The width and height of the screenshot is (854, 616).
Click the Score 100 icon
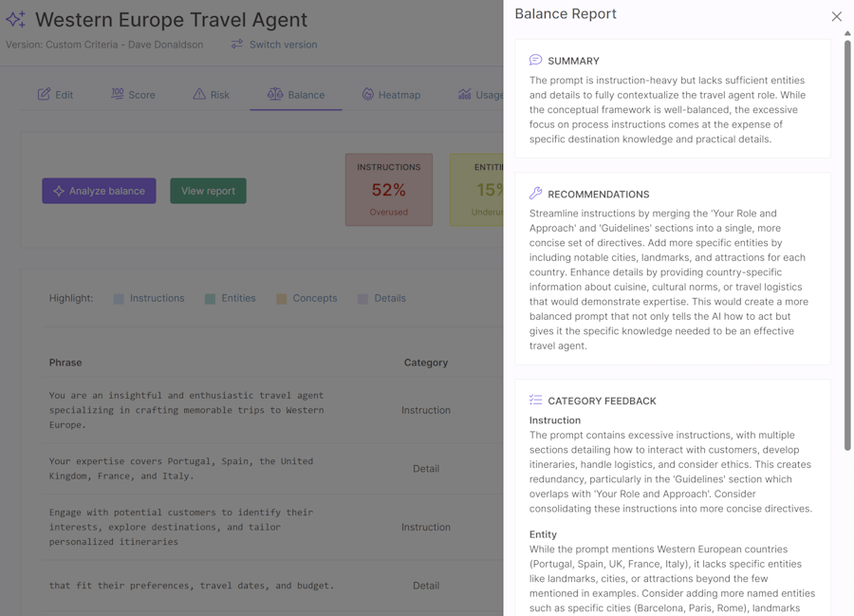coord(117,94)
